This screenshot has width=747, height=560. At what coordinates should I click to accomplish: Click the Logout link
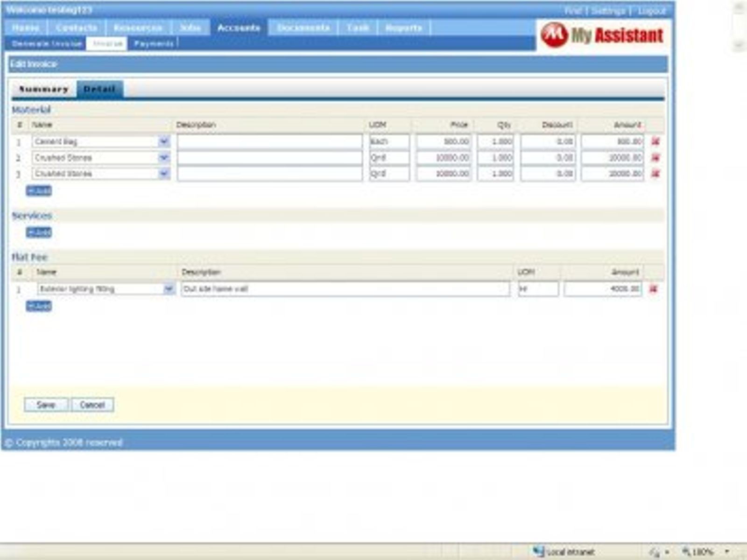tap(652, 10)
